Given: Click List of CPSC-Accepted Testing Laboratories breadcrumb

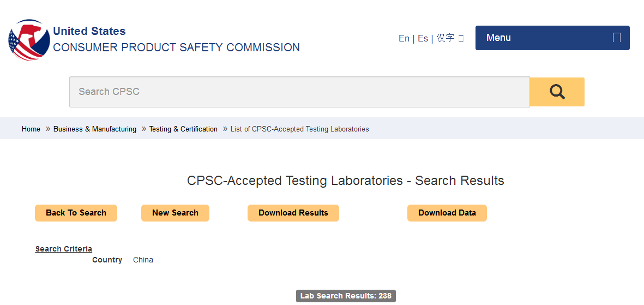Looking at the screenshot, I should pos(299,129).
